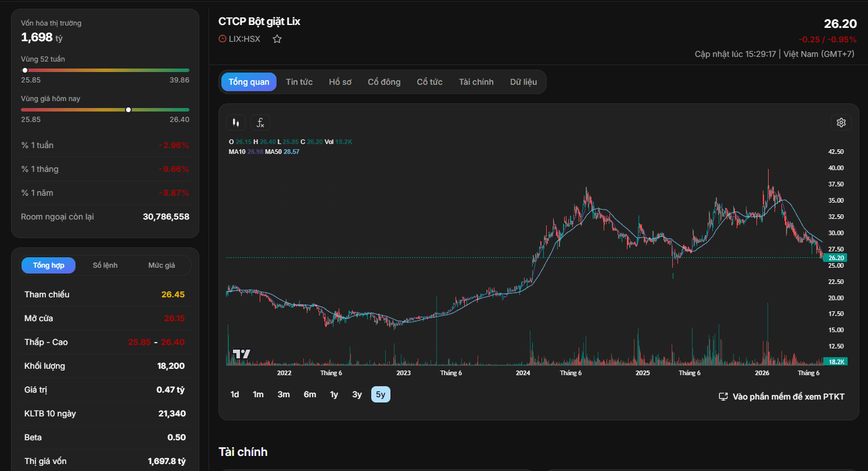Click the monitor icon beside PTKT link

click(x=723, y=397)
